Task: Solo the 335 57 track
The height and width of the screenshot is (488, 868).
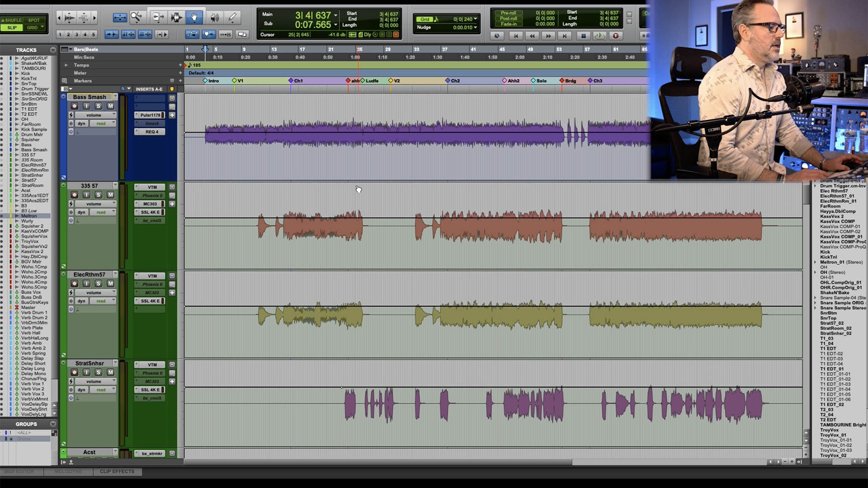Action: tap(99, 195)
